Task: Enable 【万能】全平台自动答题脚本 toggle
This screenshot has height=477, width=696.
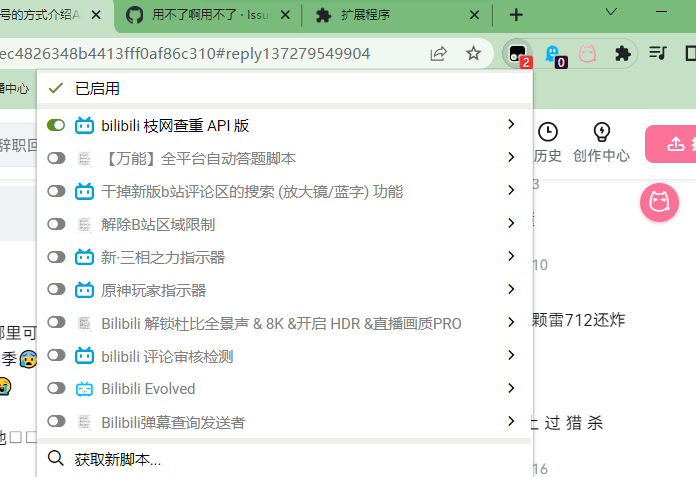Action: [56, 158]
